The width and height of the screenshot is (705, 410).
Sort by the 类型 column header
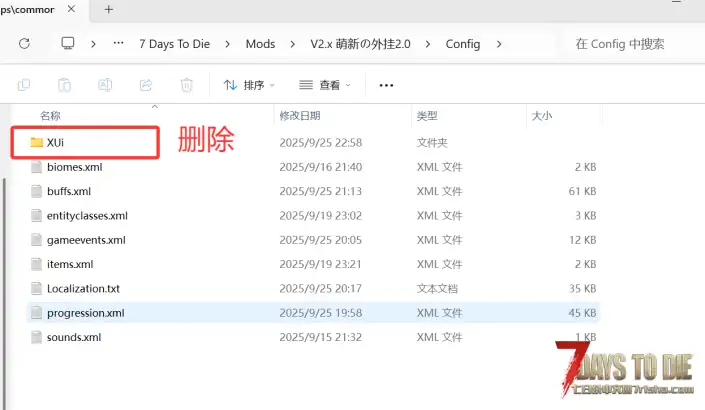(x=427, y=116)
